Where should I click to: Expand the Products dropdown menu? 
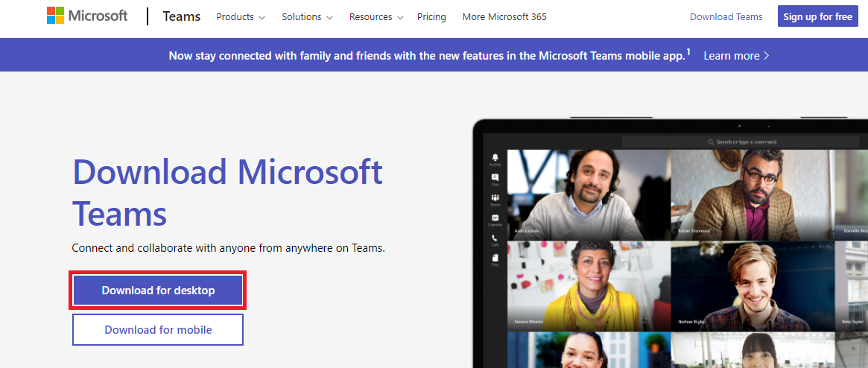[241, 17]
